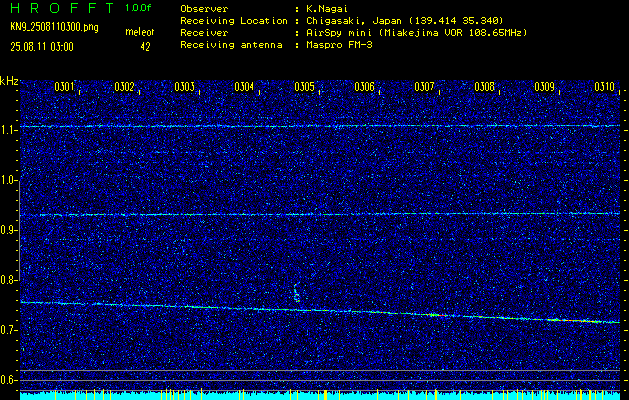Click the 1.0 frequency axis label
This screenshot has width=629, height=400.
[7, 181]
